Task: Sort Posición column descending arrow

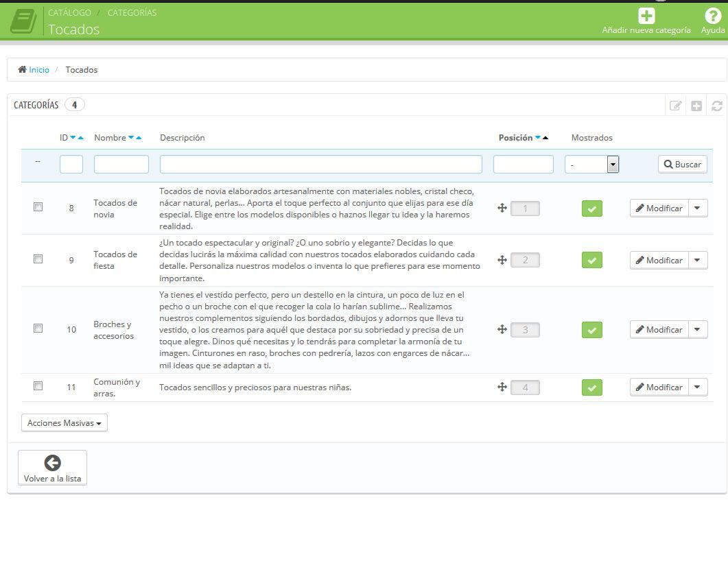Action: [x=538, y=137]
